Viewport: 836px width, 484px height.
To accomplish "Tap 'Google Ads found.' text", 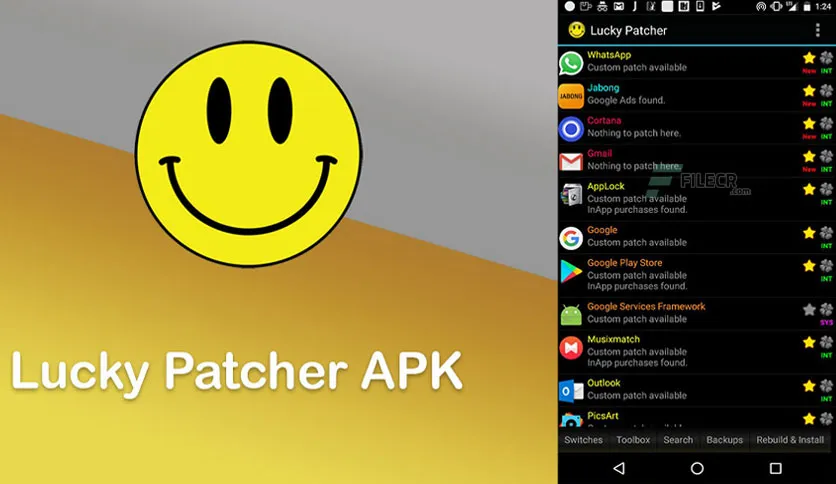I will (626, 100).
